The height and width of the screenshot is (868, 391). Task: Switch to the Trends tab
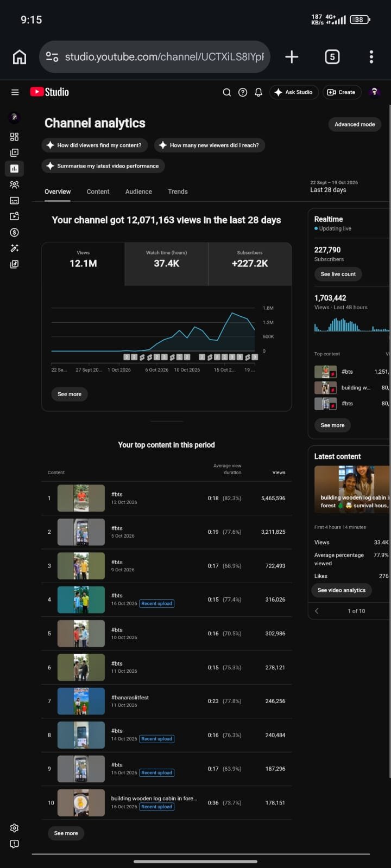tap(178, 192)
